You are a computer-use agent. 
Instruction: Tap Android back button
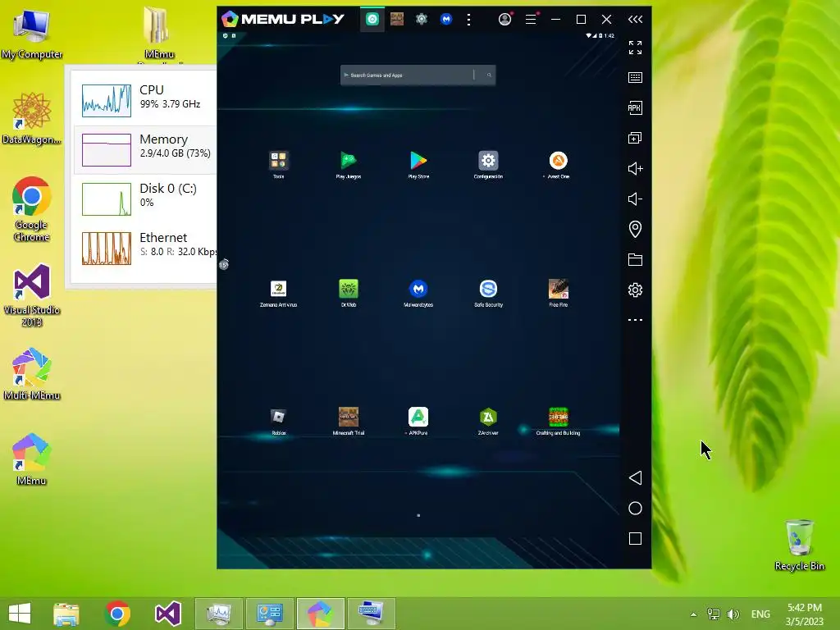click(635, 478)
